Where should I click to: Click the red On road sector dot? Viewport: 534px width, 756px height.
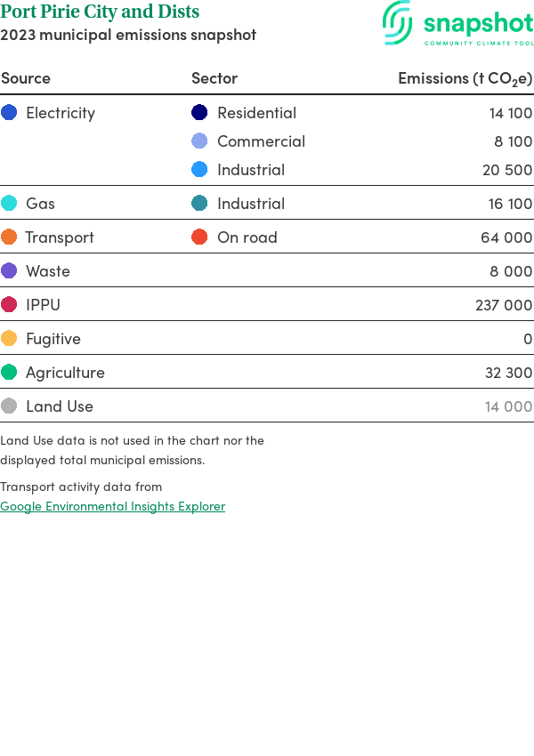coord(199,237)
